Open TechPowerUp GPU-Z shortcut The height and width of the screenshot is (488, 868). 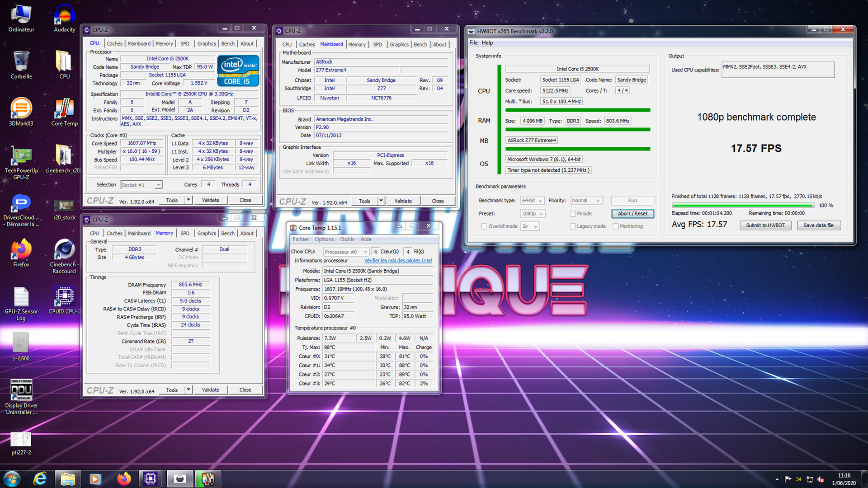pos(21,163)
